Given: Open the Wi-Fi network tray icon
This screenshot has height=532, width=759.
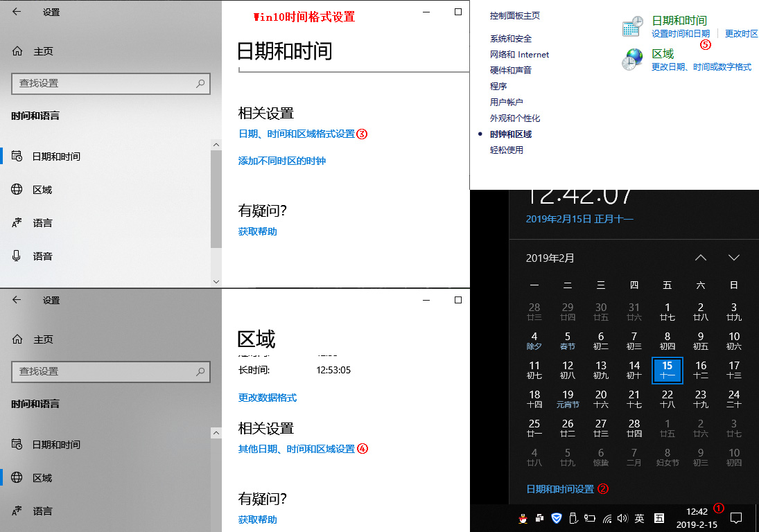Looking at the screenshot, I should (607, 519).
